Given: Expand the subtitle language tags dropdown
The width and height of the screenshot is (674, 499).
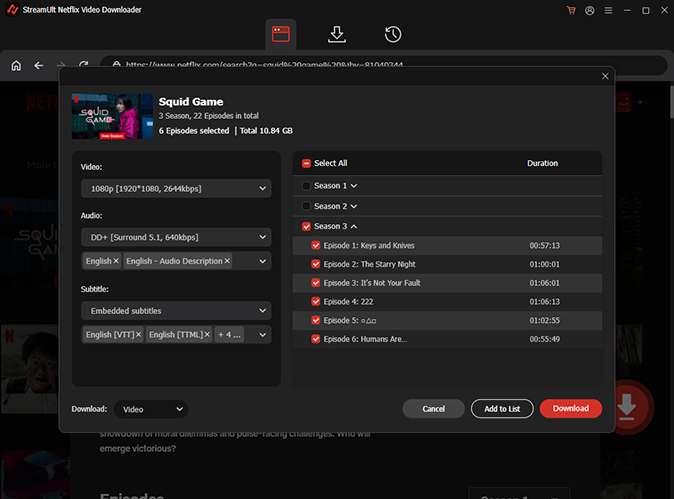Looking at the screenshot, I should 262,334.
